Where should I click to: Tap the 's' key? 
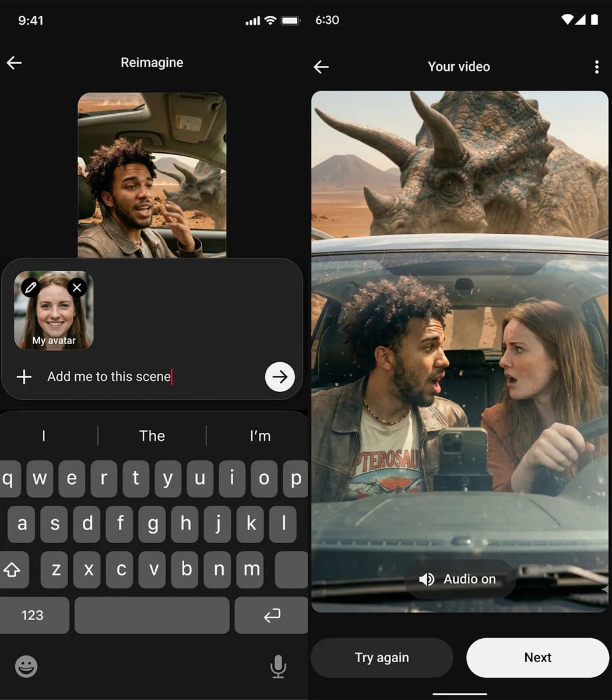click(x=55, y=524)
